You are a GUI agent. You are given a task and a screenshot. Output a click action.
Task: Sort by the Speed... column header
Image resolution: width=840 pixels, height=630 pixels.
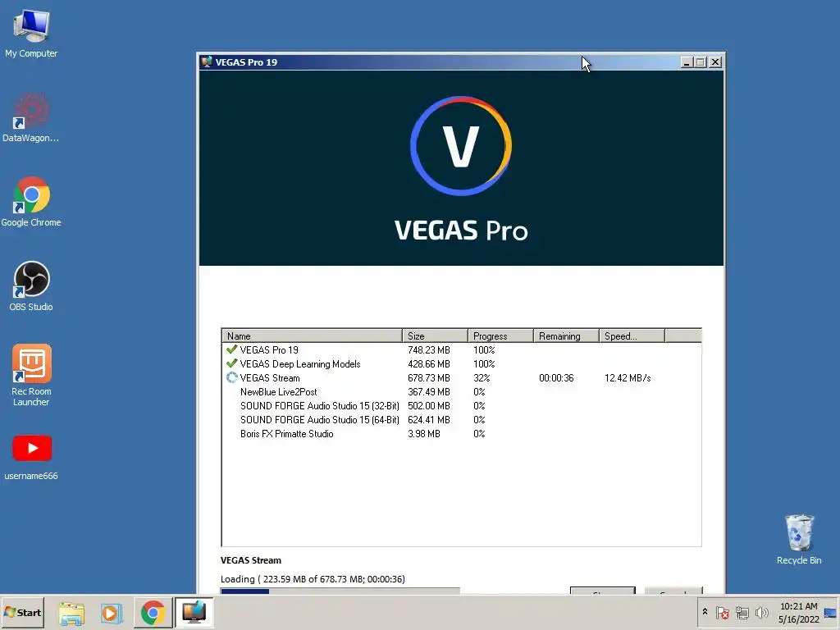(x=632, y=336)
